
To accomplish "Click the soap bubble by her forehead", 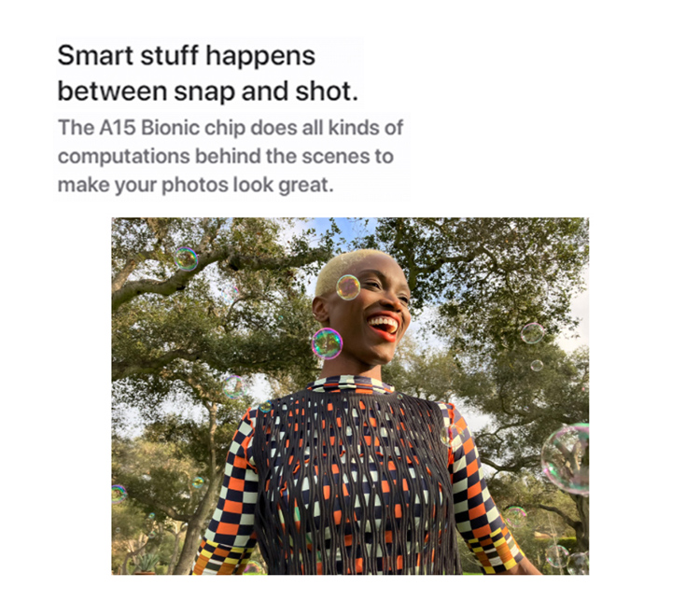I will pos(348,286).
